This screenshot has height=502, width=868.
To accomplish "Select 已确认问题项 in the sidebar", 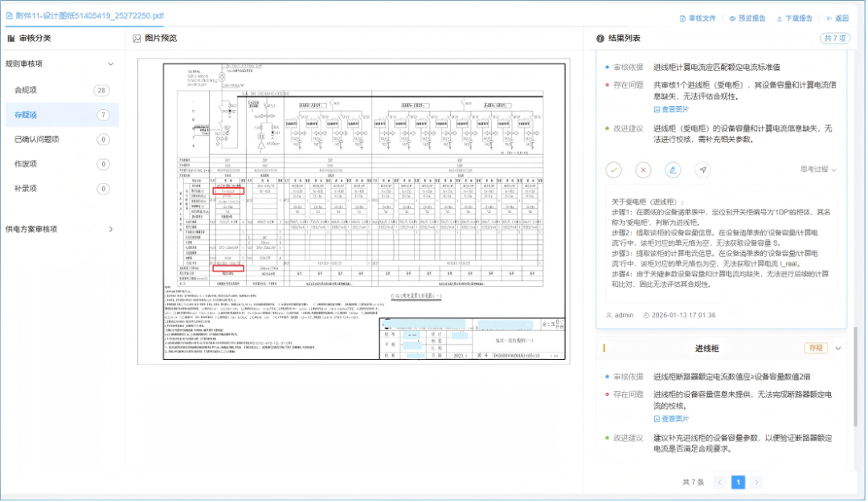I will pos(36,140).
